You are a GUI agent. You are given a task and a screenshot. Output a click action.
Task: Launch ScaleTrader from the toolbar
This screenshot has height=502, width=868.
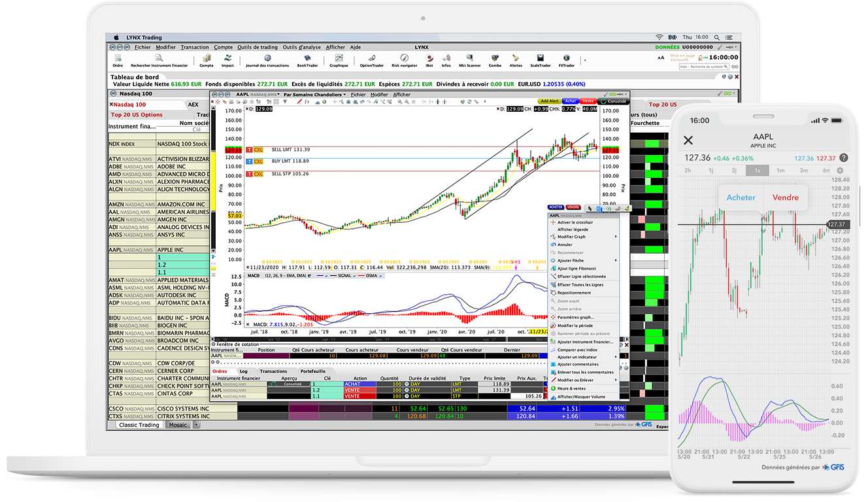click(541, 61)
